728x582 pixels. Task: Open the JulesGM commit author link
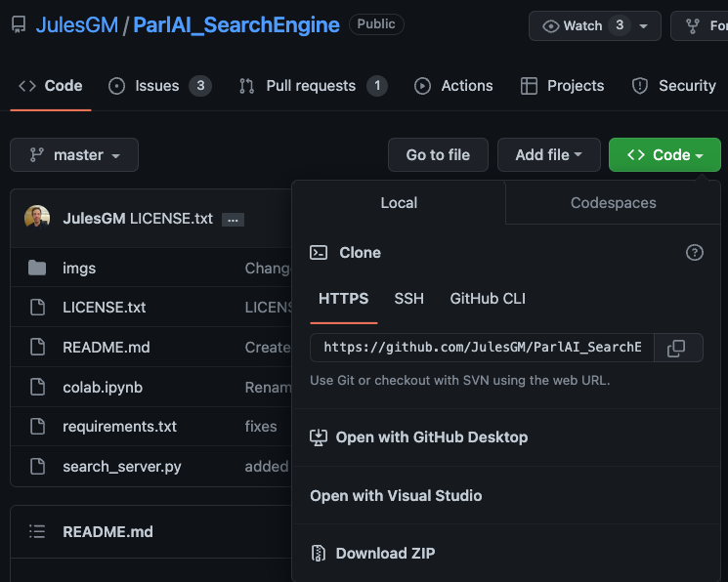[94, 218]
